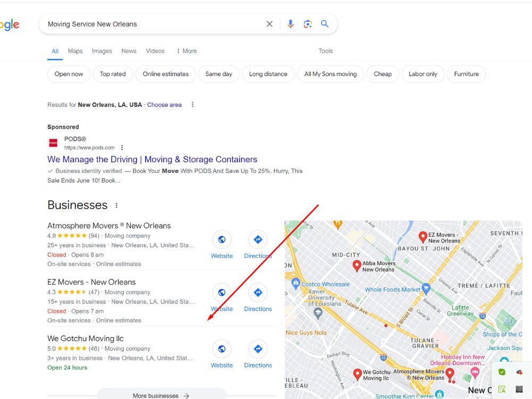Open We Gotchu Moving llc listing
532x399 pixels.
(86, 338)
